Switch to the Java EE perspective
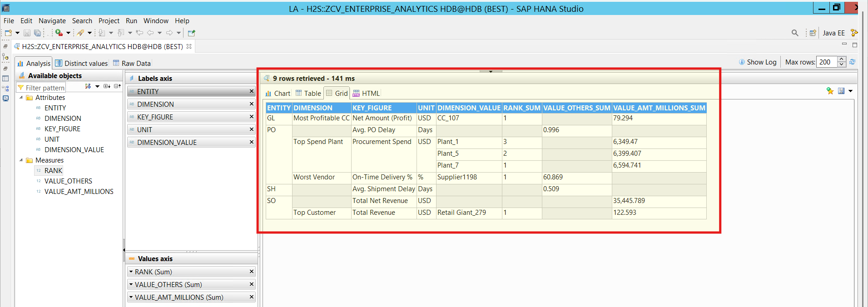This screenshot has height=307, width=868. (x=833, y=33)
